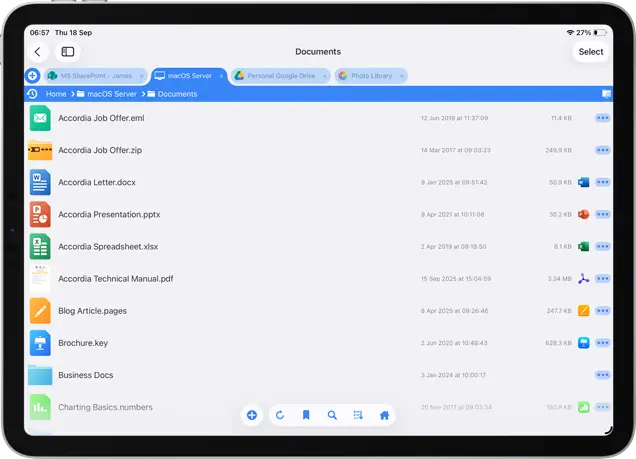Open more options for Accordia Job Offer.eml

coord(602,118)
